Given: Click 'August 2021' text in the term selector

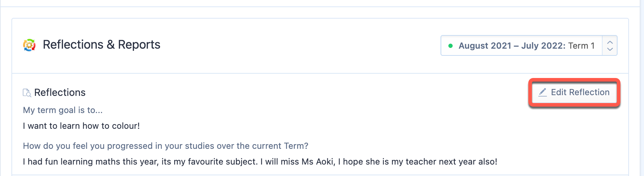Looking at the screenshot, I should coord(485,46).
